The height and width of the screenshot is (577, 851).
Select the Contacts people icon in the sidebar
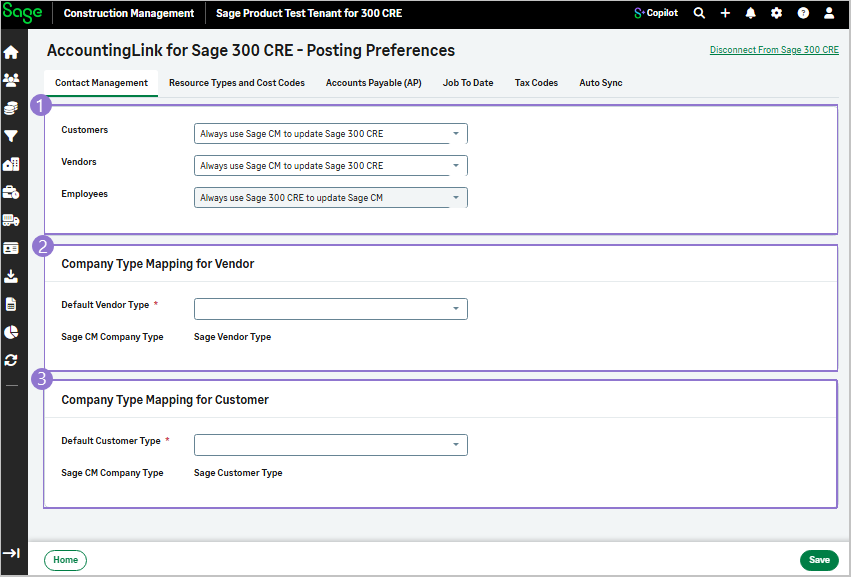coord(11,79)
